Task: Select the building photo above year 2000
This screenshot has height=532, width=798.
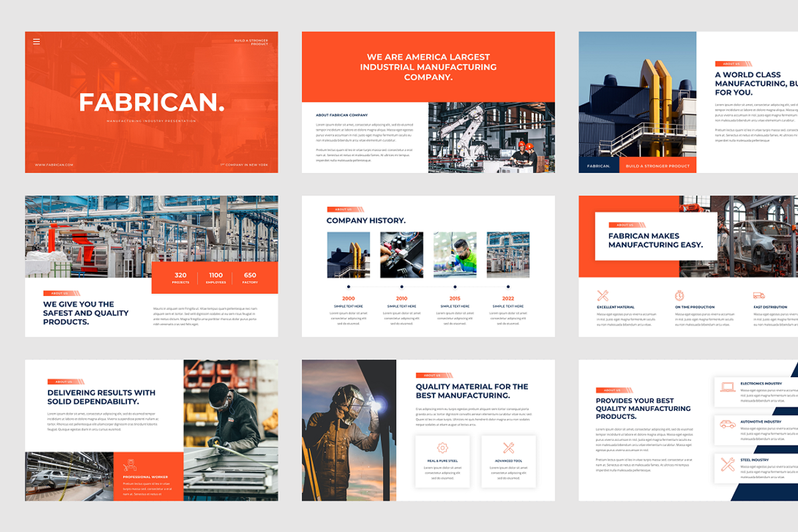Action: [x=348, y=255]
